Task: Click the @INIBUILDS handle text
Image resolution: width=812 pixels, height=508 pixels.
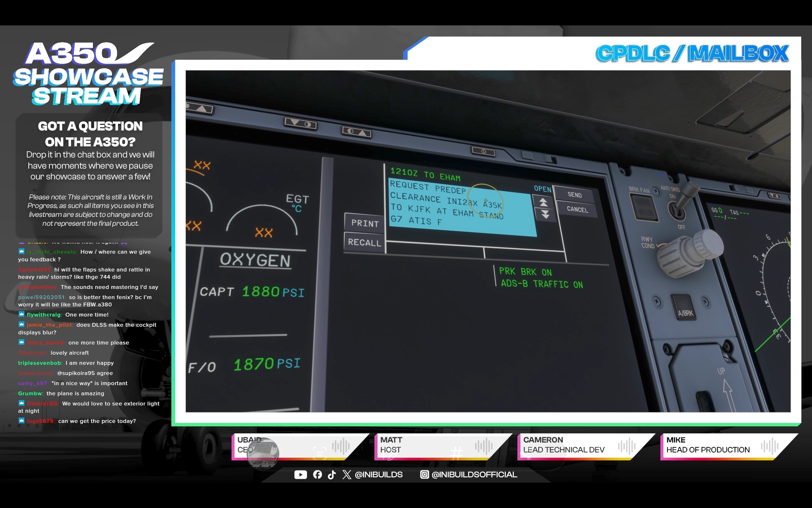Action: (x=378, y=474)
